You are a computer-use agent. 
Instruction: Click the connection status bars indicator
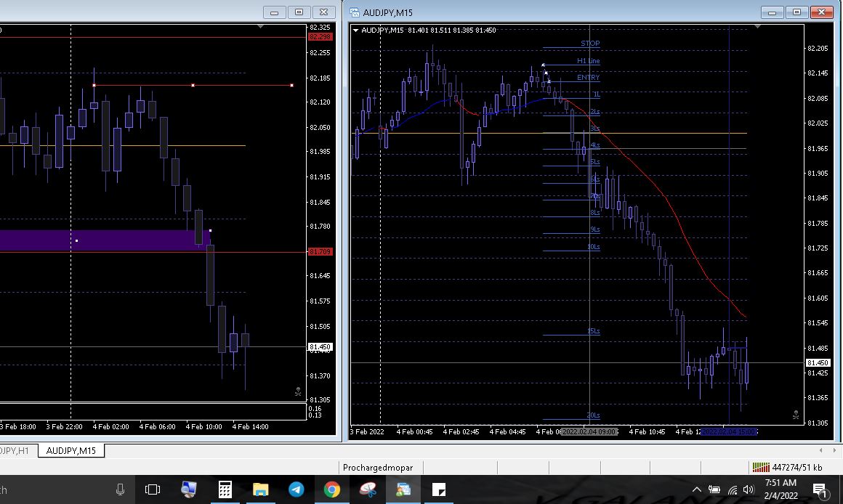(x=761, y=468)
